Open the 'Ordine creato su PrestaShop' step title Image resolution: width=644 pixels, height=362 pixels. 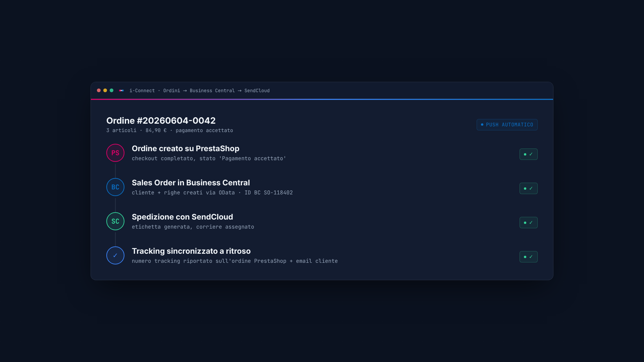[x=185, y=148]
